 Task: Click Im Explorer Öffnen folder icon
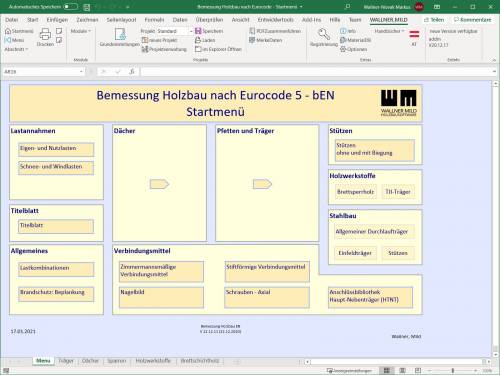198,49
